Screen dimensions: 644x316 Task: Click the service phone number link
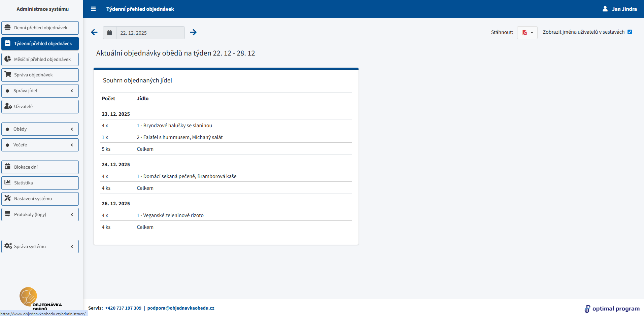[x=123, y=308]
